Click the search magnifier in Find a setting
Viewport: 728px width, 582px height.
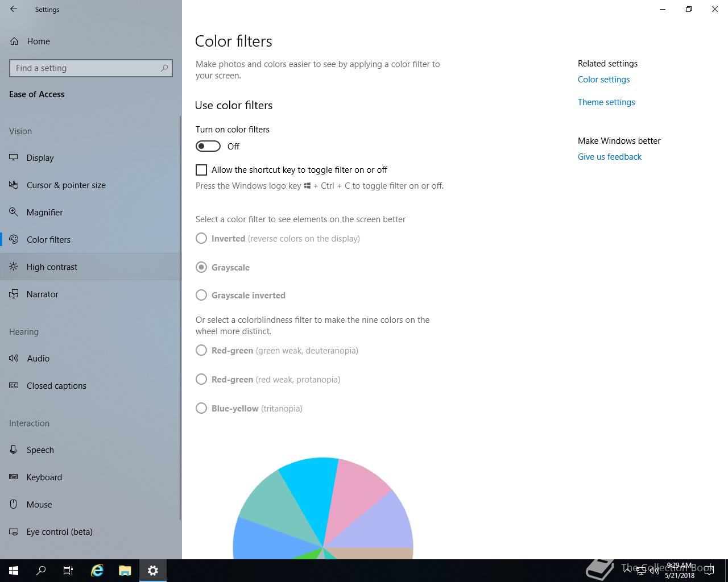164,68
